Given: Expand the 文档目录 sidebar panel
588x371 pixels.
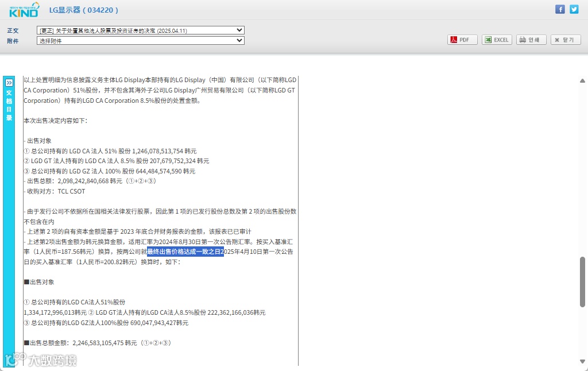Looking at the screenshot, I should point(9,83).
